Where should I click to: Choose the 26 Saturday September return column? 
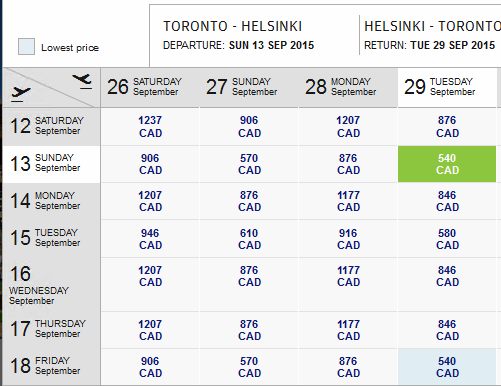pos(150,87)
